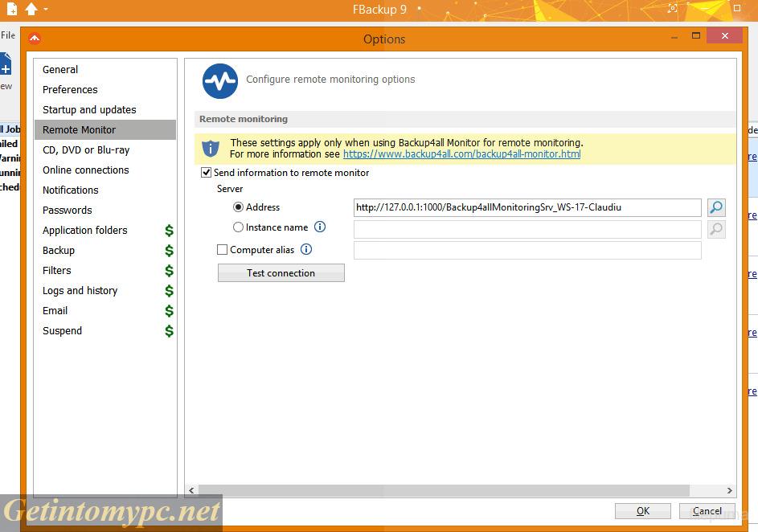Click the new backup job icon
The image size is (758, 532).
point(11,9)
